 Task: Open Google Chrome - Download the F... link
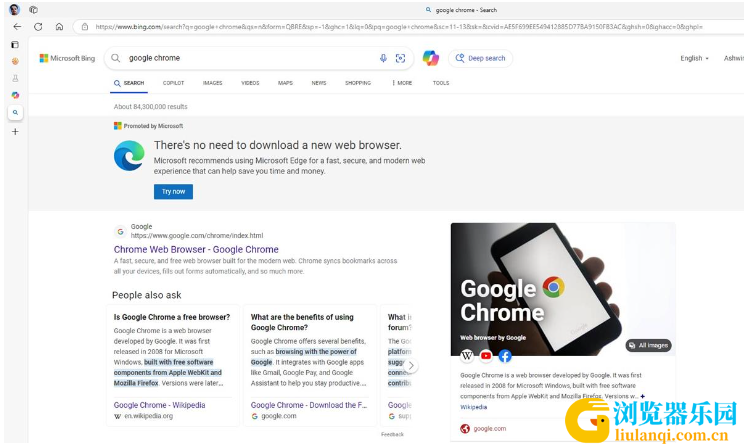pos(309,405)
